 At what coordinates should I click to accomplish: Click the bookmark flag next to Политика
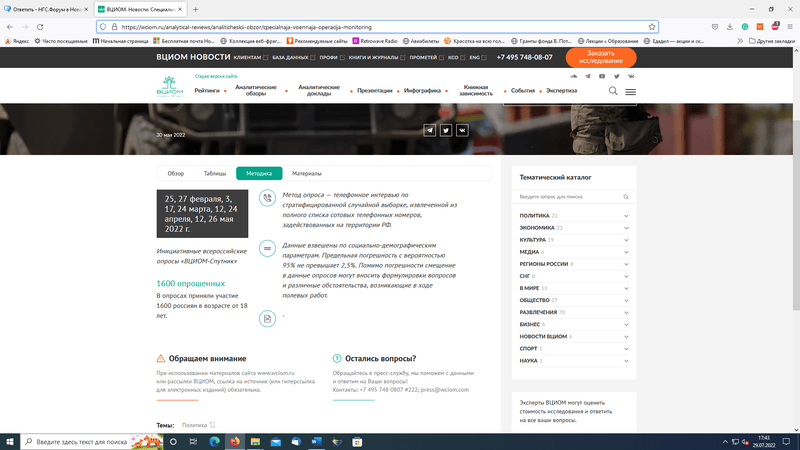[212, 425]
